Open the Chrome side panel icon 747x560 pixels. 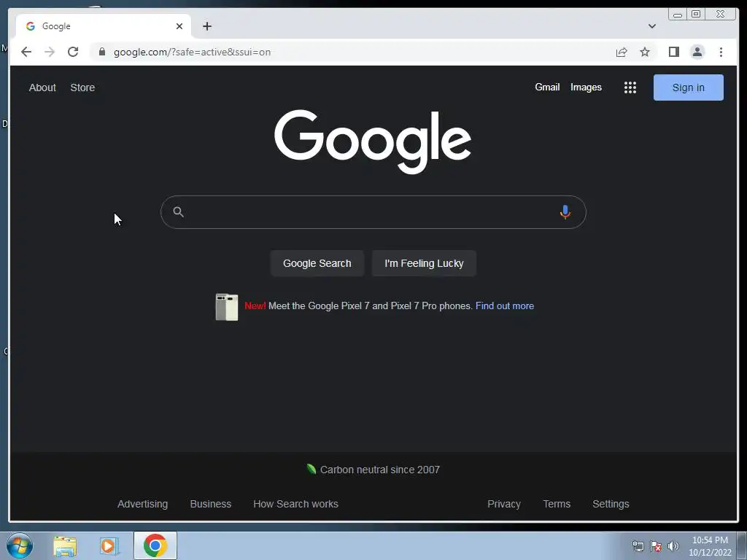click(673, 52)
